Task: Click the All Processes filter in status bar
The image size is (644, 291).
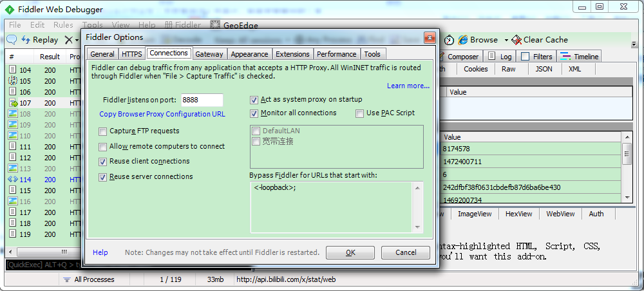Action: (89, 279)
